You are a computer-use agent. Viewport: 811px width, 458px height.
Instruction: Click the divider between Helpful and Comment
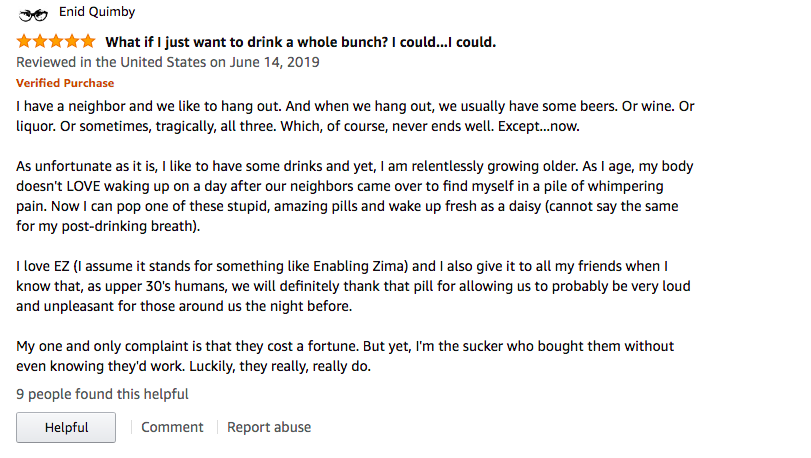pyautogui.click(x=130, y=427)
